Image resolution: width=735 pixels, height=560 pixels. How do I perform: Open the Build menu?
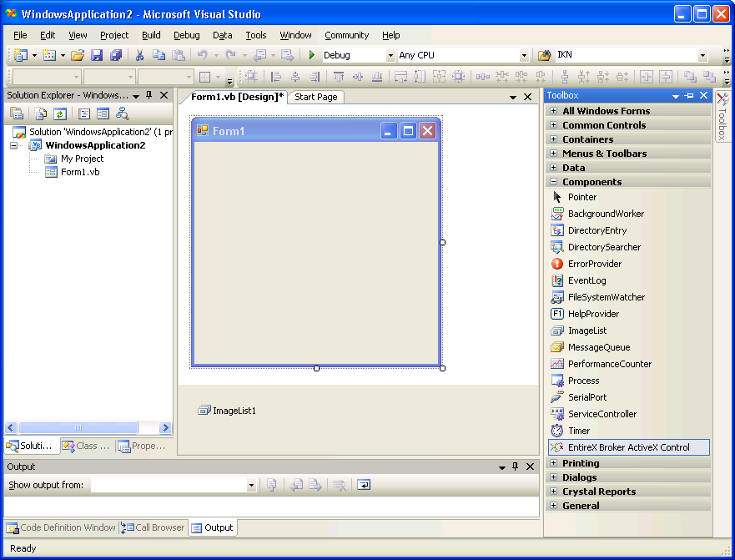[151, 35]
